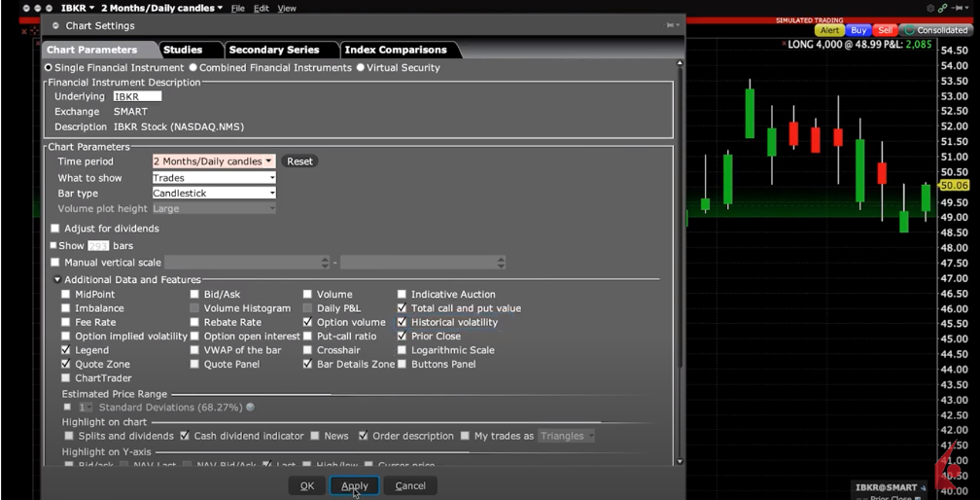Click the chain link icon in top bar

point(941,8)
